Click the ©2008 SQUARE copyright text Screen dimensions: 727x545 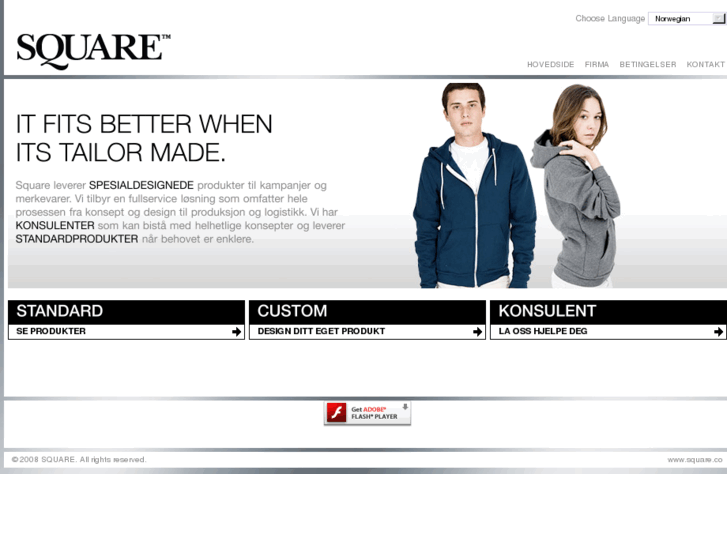[x=78, y=460]
